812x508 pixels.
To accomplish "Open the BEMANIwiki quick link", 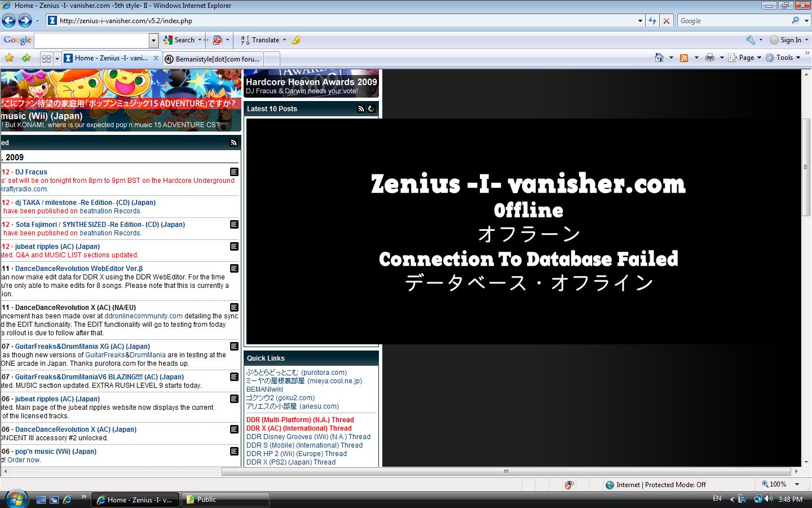I will tap(264, 389).
